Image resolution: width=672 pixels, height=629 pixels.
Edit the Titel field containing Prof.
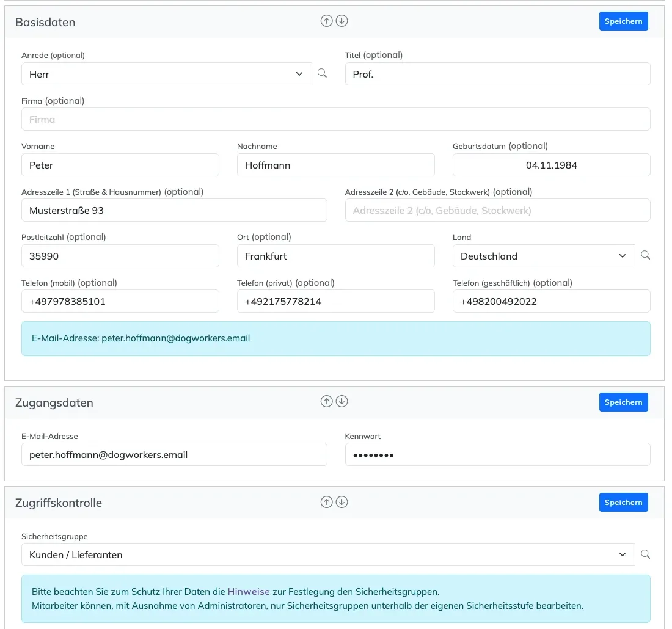point(497,74)
